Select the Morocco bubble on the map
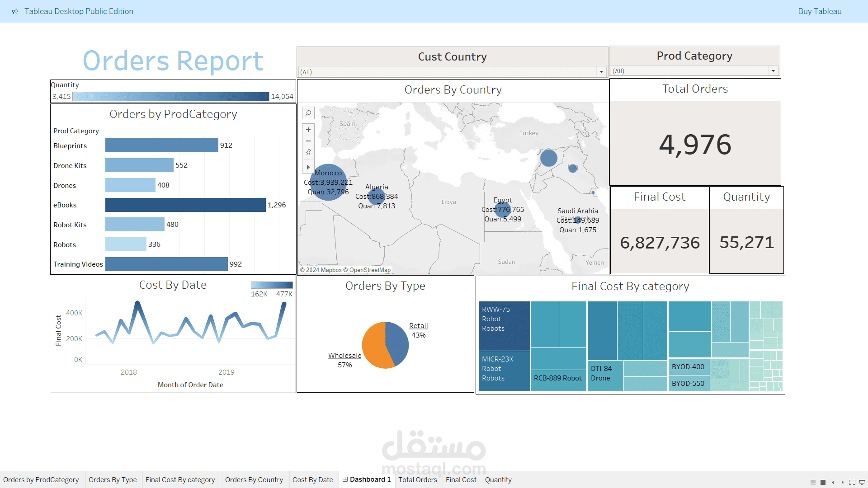 329,181
